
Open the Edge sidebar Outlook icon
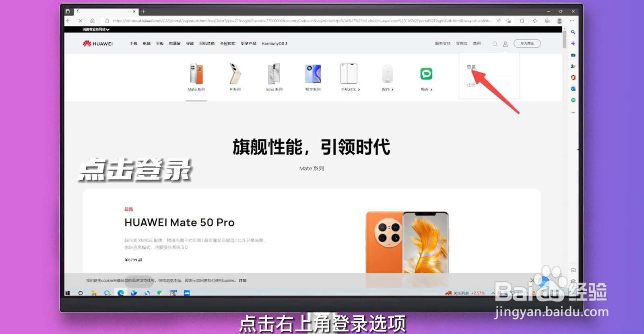point(573,89)
